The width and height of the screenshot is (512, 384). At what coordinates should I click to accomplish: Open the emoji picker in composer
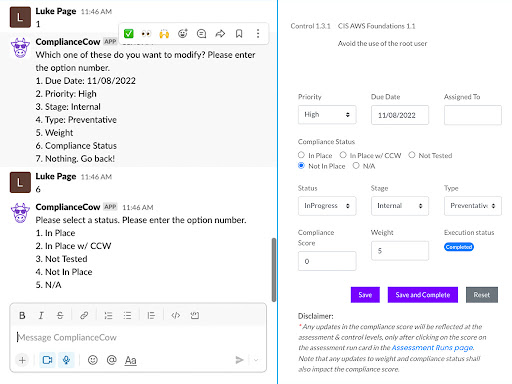tap(93, 360)
